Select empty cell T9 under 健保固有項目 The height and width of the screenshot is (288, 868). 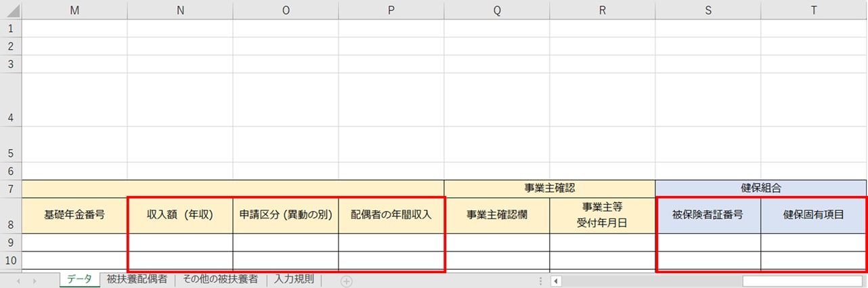[814, 242]
